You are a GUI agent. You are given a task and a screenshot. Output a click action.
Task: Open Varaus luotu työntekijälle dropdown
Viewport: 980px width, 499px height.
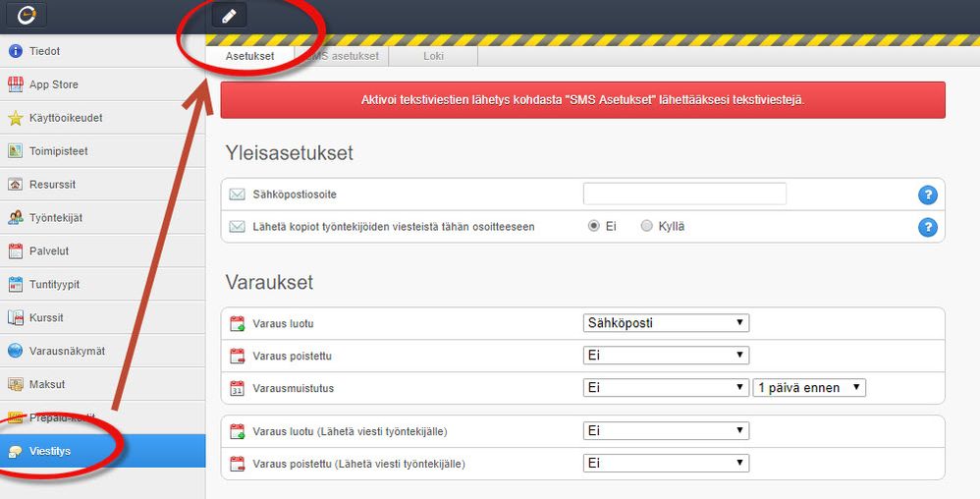(x=666, y=431)
